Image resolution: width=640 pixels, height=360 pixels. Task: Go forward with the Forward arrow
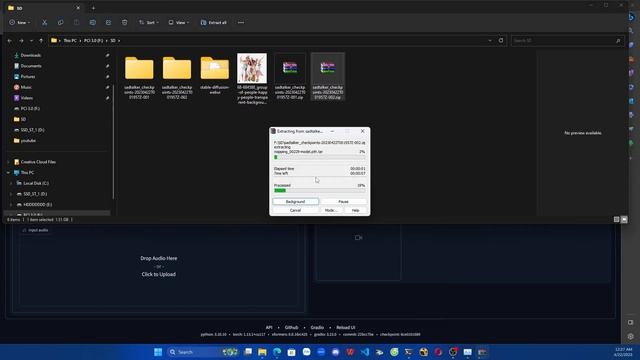point(21,41)
